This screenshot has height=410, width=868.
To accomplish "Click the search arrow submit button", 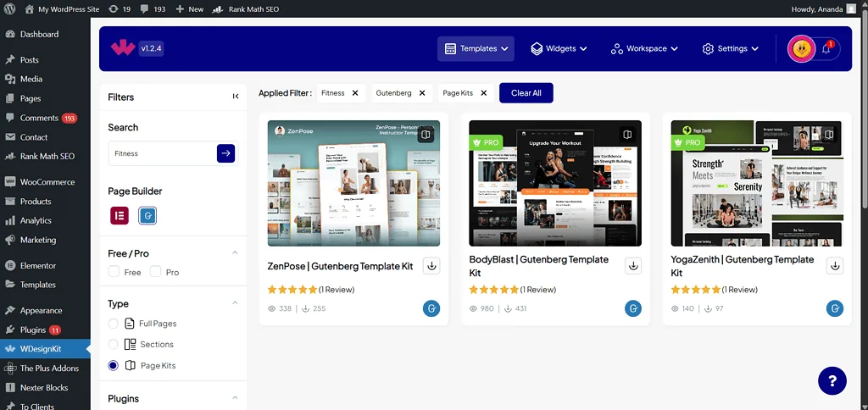I will pos(225,153).
